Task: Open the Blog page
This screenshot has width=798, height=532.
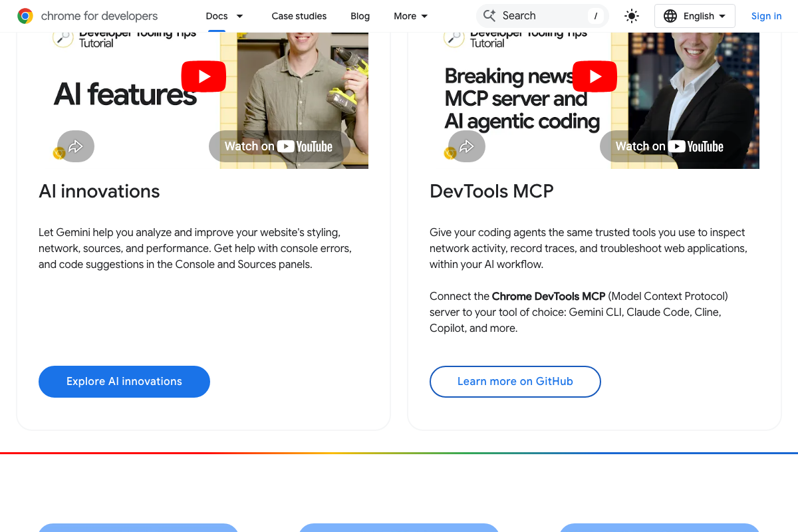Action: pyautogui.click(x=360, y=16)
